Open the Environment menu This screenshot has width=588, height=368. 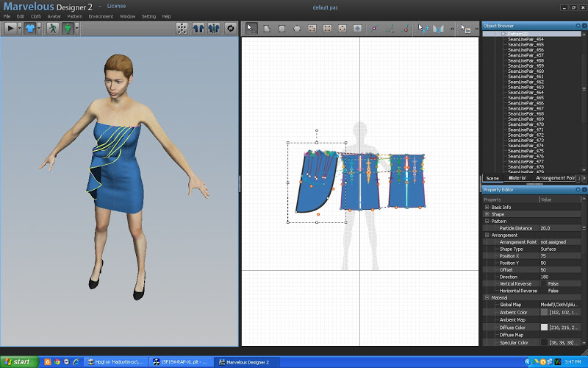click(x=101, y=16)
